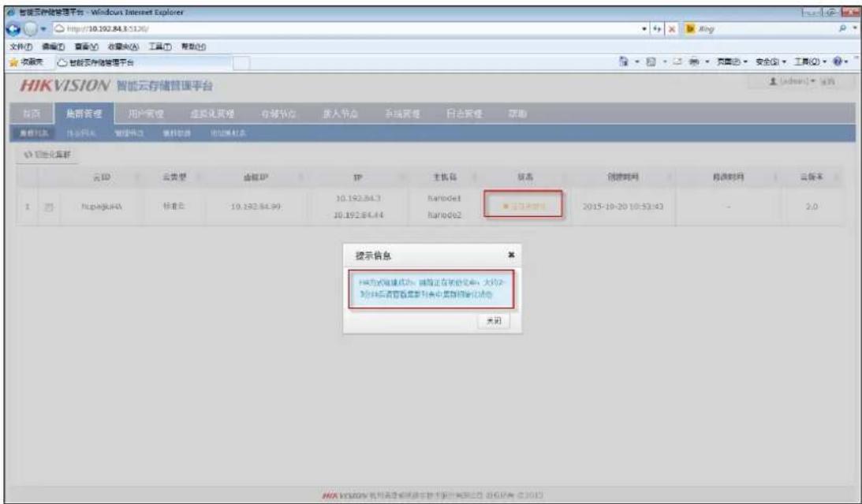
Task: Open the 页面(P) command bar dropdown
Action: click(x=732, y=62)
